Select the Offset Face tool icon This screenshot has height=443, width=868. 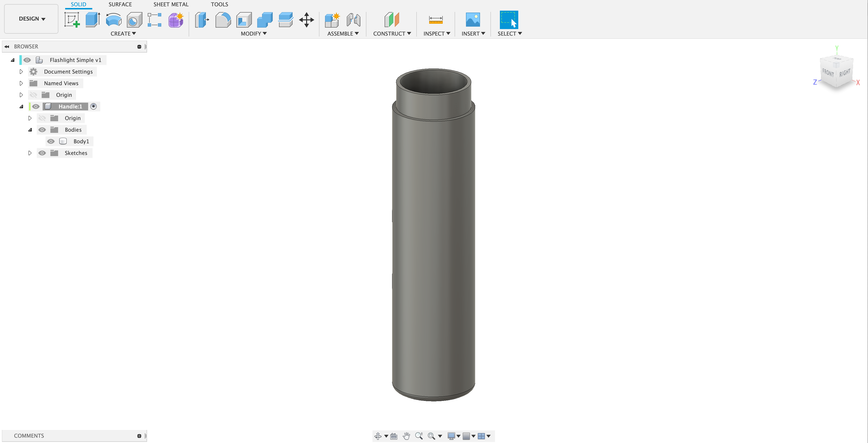coord(286,20)
